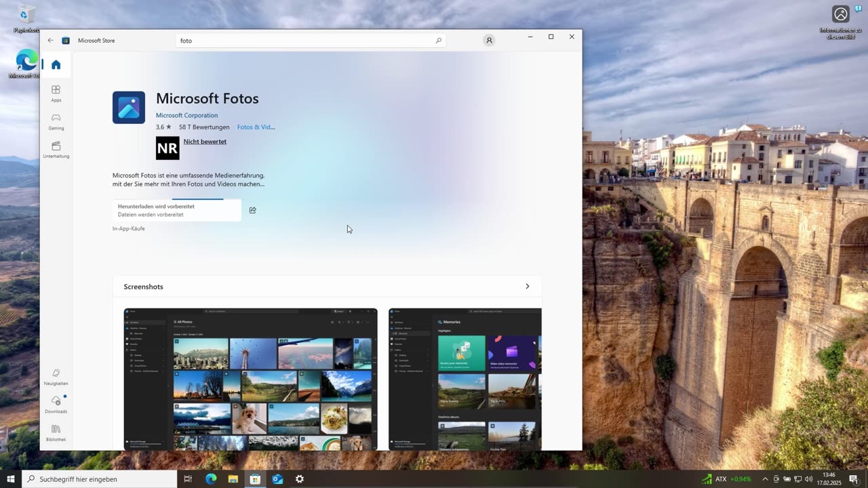868x488 pixels.
Task: Open the Unterhaltung section in sidebar
Action: 56,150
